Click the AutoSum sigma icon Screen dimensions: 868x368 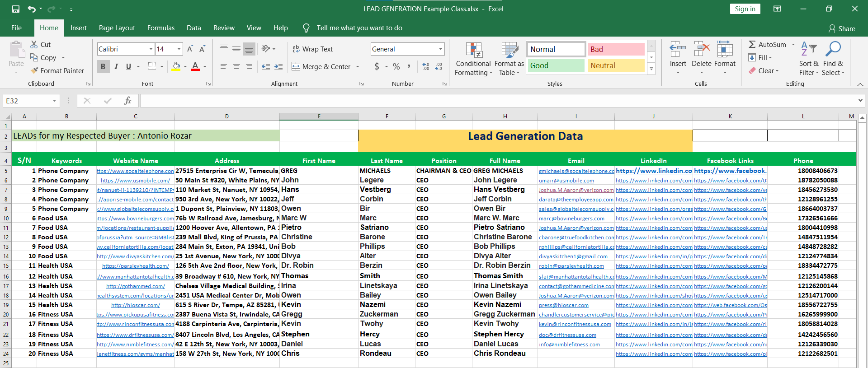[x=752, y=45]
